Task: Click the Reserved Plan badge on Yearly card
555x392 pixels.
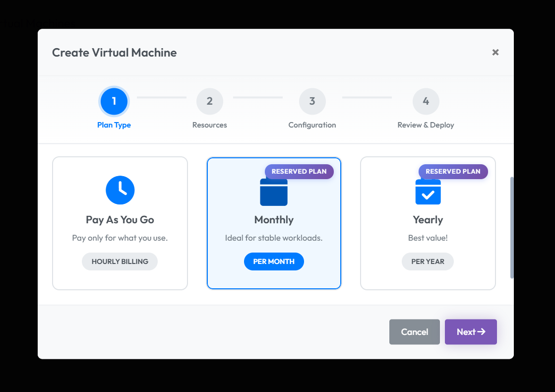Action: (453, 172)
